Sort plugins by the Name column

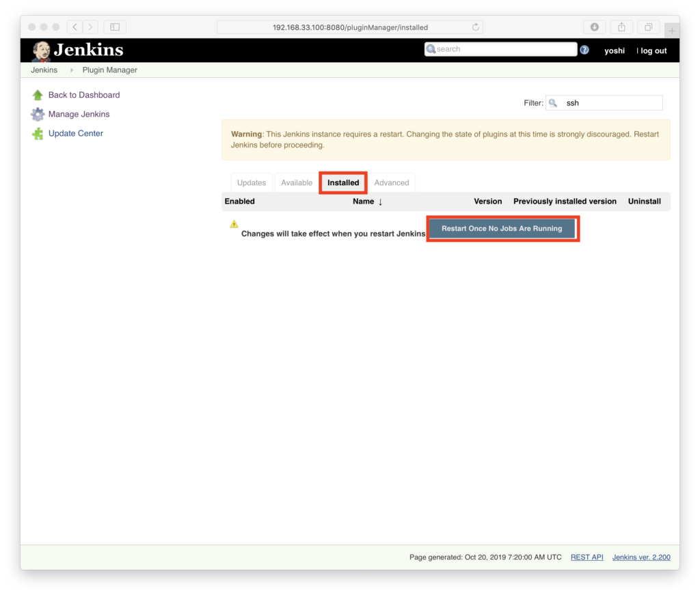367,202
